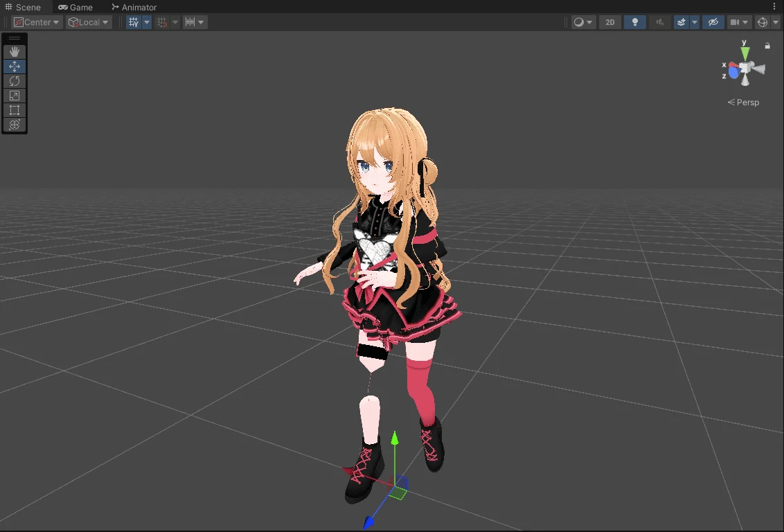Activate the combined Transform tool
This screenshot has height=532, width=784.
14,125
